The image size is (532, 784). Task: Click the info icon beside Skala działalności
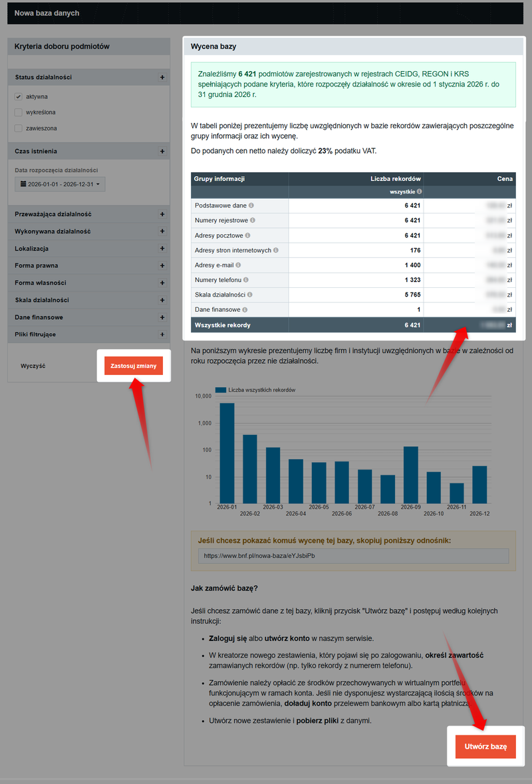pos(251,295)
